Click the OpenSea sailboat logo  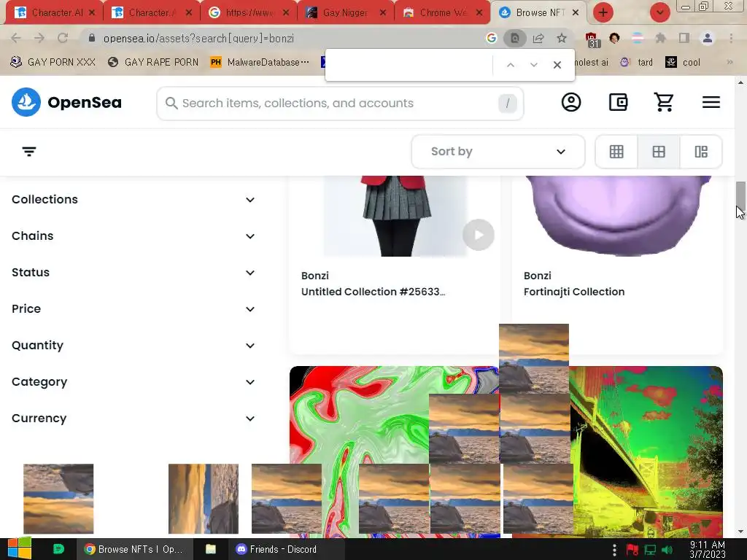[x=26, y=102]
